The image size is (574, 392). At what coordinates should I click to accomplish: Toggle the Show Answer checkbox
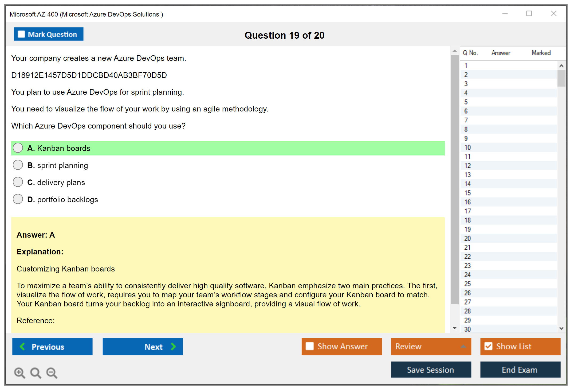(310, 346)
